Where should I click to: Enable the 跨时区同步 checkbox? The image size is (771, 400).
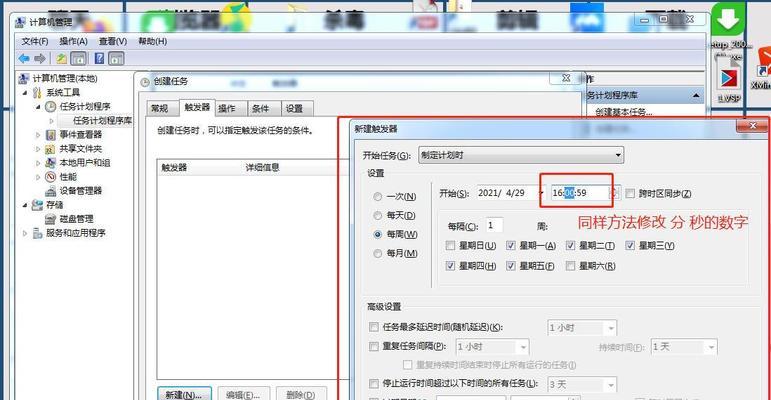tap(630, 193)
